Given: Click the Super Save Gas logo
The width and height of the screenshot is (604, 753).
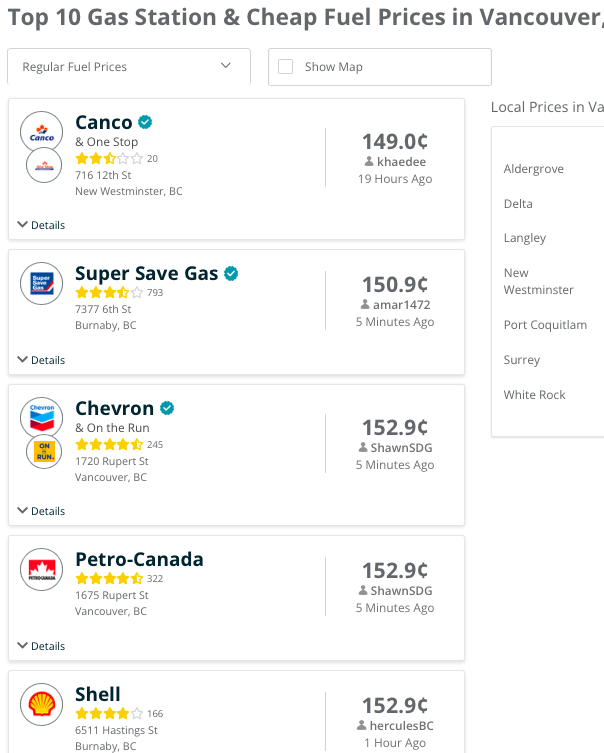Looking at the screenshot, I should click(42, 283).
